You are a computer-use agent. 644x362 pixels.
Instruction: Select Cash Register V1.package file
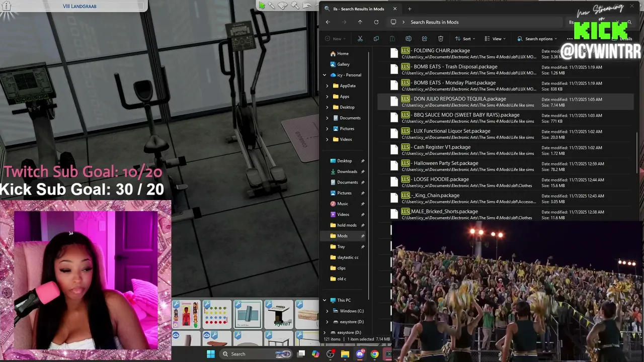[505, 150]
